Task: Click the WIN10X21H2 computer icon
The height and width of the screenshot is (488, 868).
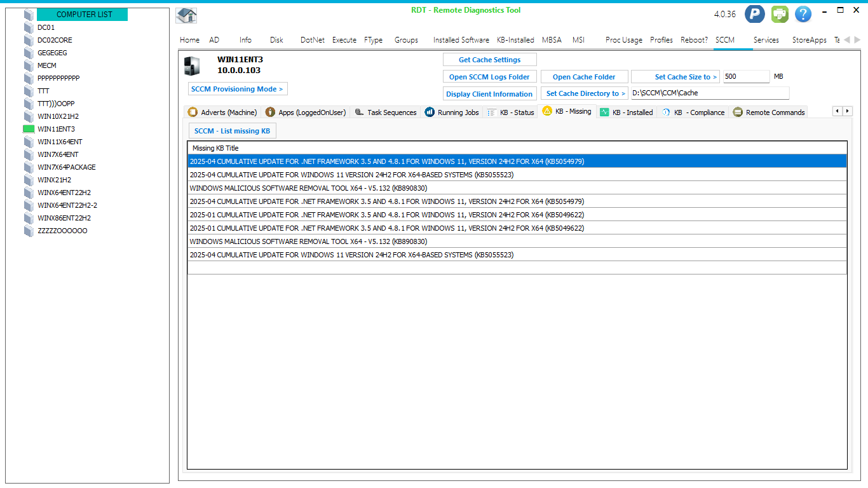Action: tap(28, 116)
